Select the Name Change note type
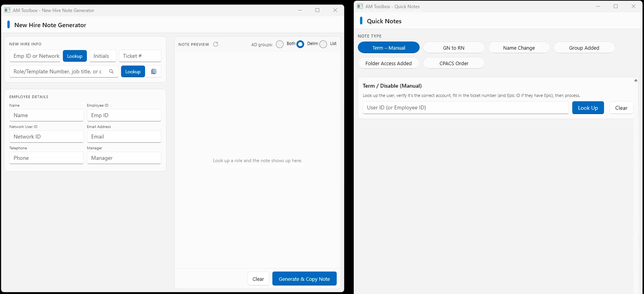This screenshot has width=644, height=294. click(x=519, y=48)
